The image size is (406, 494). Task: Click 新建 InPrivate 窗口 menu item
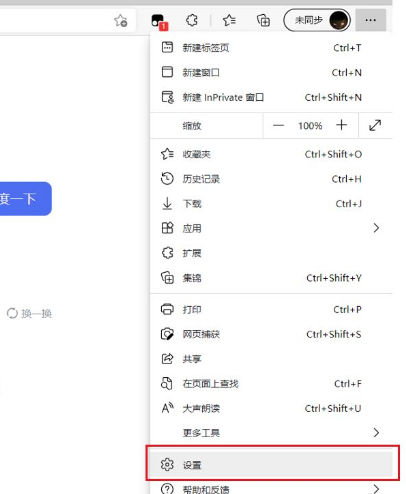tap(271, 97)
